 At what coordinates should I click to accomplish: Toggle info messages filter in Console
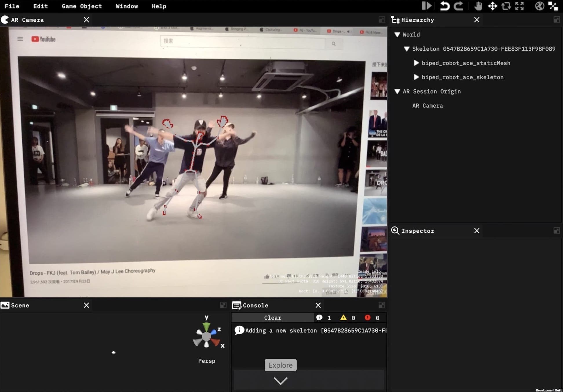(x=324, y=318)
